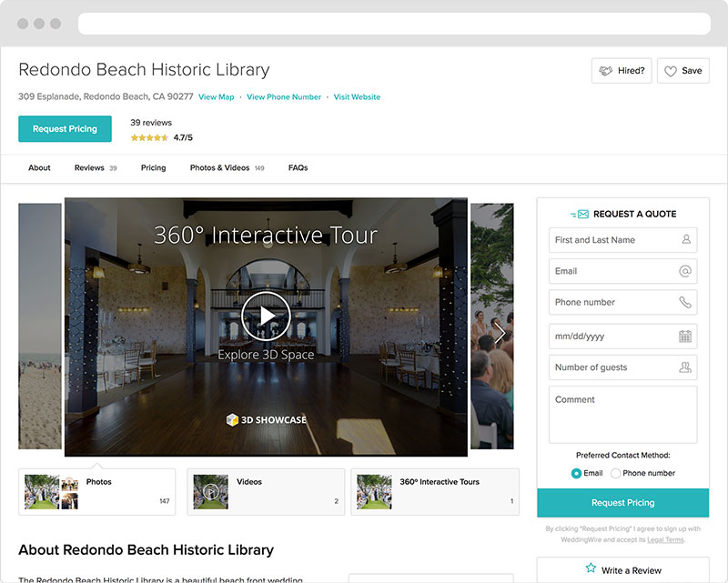Click the handshake icon in Hired button
728x583 pixels.
(605, 71)
